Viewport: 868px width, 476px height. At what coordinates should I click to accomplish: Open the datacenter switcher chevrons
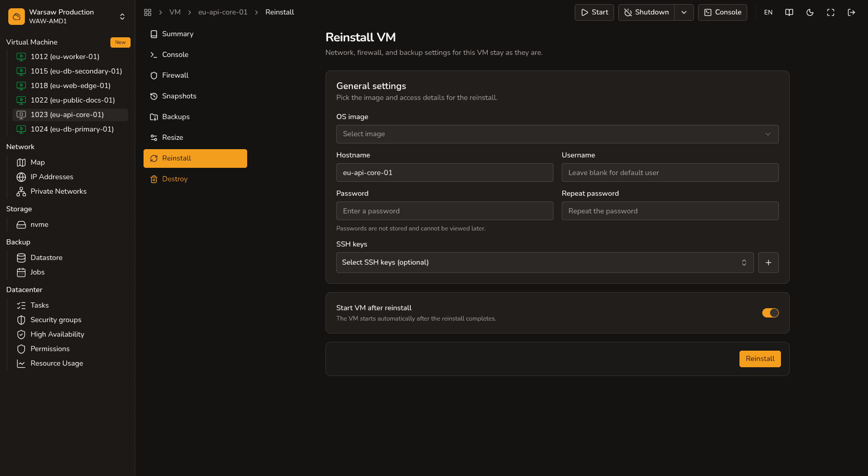tap(122, 17)
